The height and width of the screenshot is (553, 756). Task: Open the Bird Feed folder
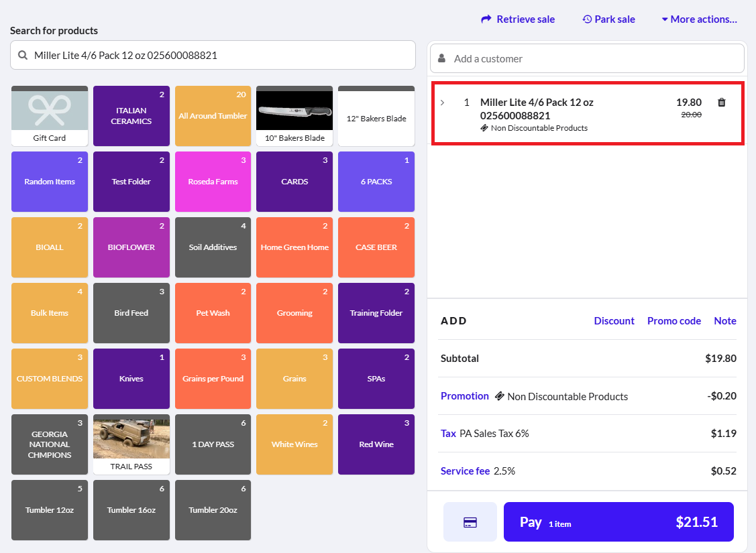[131, 313]
